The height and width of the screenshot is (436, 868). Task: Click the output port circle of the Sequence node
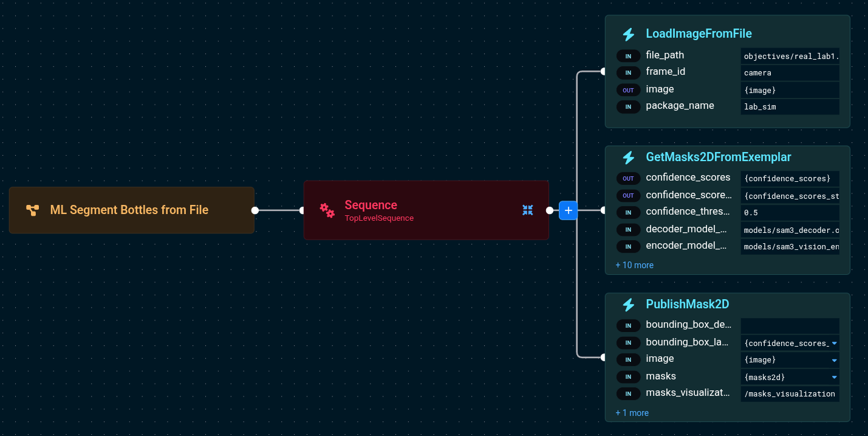(551, 210)
